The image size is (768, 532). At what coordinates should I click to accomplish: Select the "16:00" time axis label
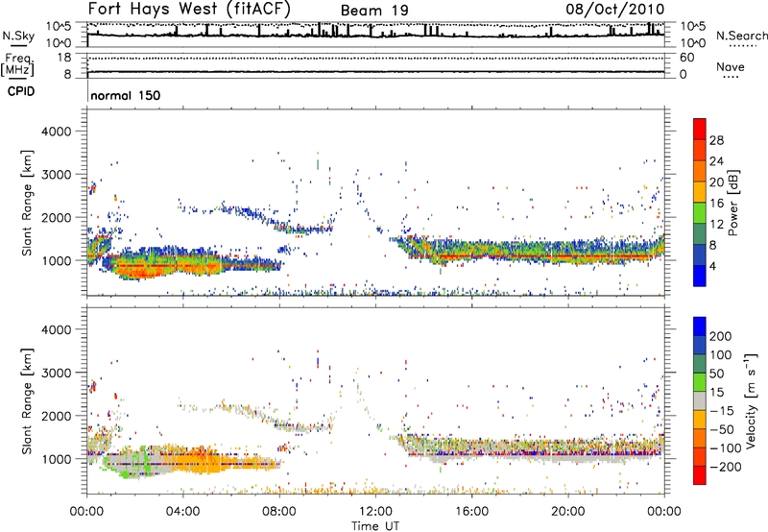tap(471, 512)
